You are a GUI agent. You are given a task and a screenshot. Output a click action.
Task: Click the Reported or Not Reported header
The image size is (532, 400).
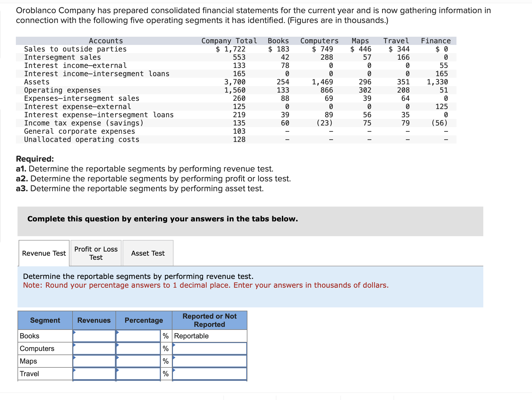[209, 320]
